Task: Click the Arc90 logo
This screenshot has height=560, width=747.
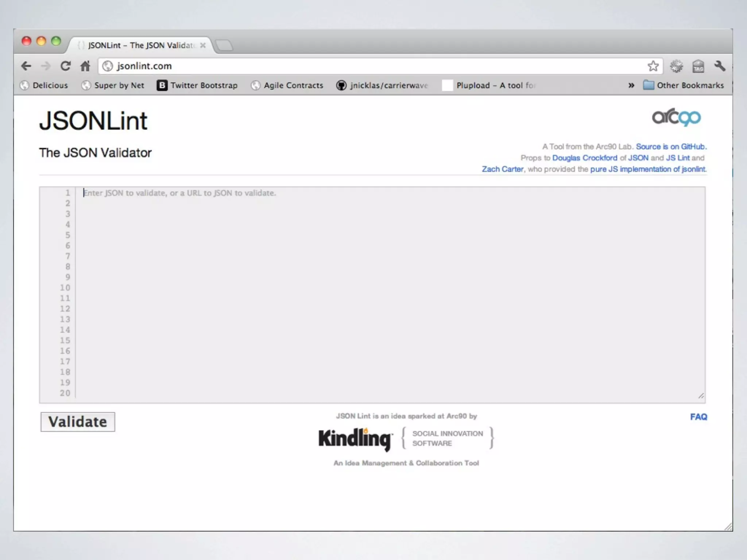Action: pyautogui.click(x=676, y=117)
